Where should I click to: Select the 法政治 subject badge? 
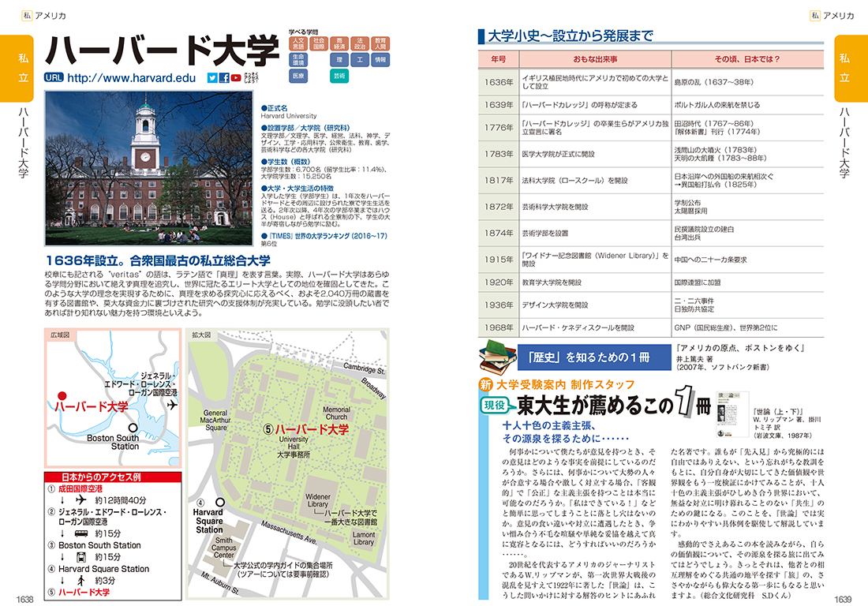tap(360, 43)
